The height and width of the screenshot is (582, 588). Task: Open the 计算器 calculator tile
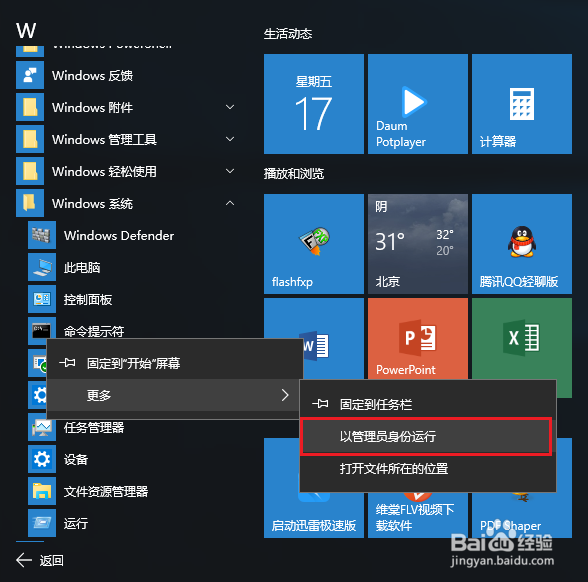coord(522,104)
